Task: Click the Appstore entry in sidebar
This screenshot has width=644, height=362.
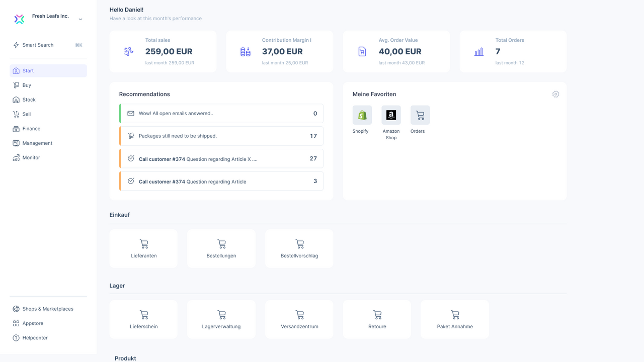Action: [x=32, y=323]
